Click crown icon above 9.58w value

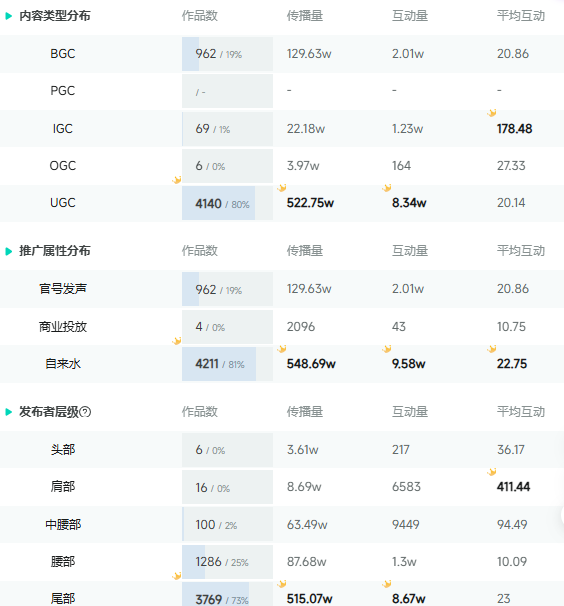coord(387,349)
